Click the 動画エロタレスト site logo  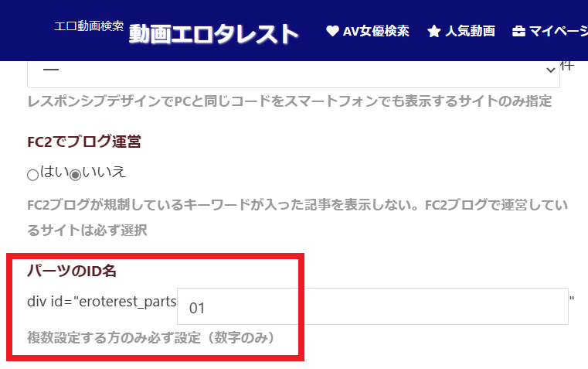(213, 34)
